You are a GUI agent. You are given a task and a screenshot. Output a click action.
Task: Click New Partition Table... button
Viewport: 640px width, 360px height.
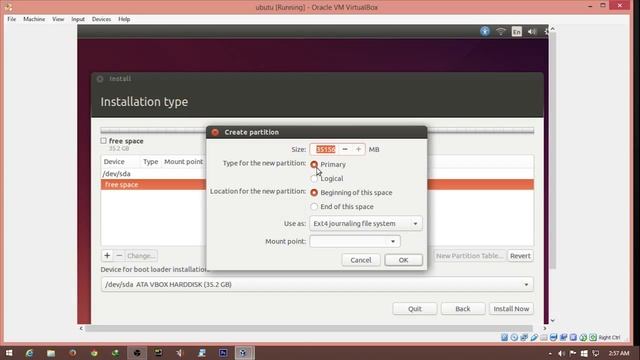[x=469, y=256]
